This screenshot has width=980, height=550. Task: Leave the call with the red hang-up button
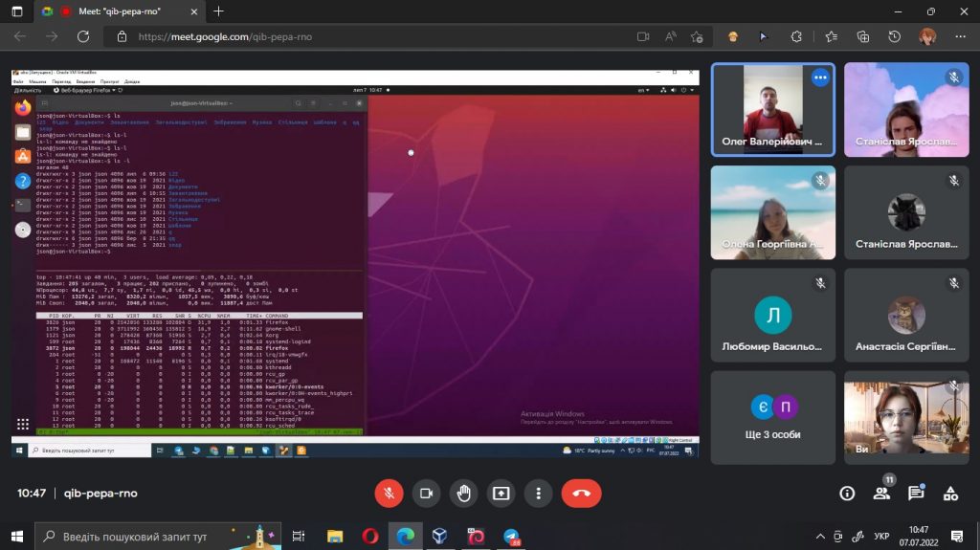pyautogui.click(x=581, y=494)
